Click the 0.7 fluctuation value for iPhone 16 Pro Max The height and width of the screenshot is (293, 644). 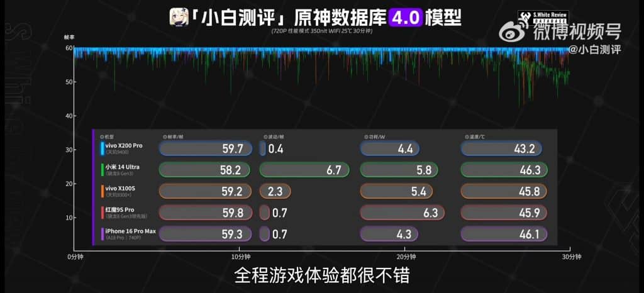tap(279, 235)
